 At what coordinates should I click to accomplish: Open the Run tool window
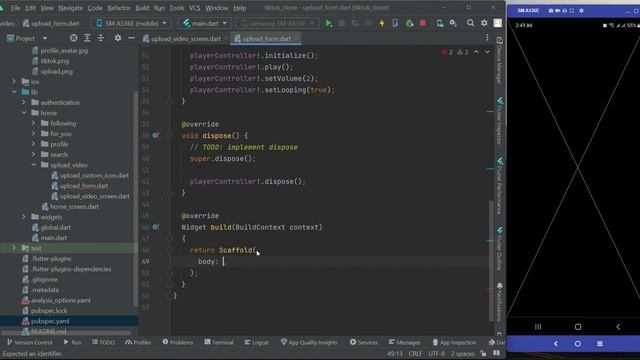tap(73, 342)
